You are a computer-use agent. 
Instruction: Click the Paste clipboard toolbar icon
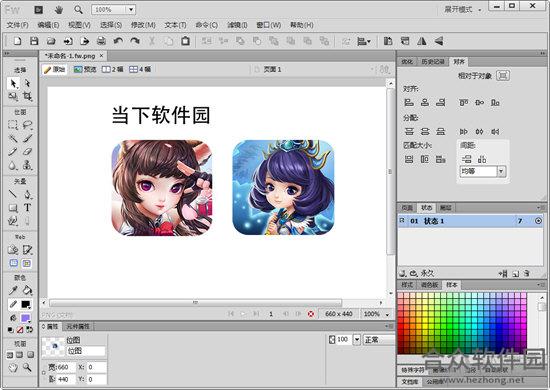[186, 41]
